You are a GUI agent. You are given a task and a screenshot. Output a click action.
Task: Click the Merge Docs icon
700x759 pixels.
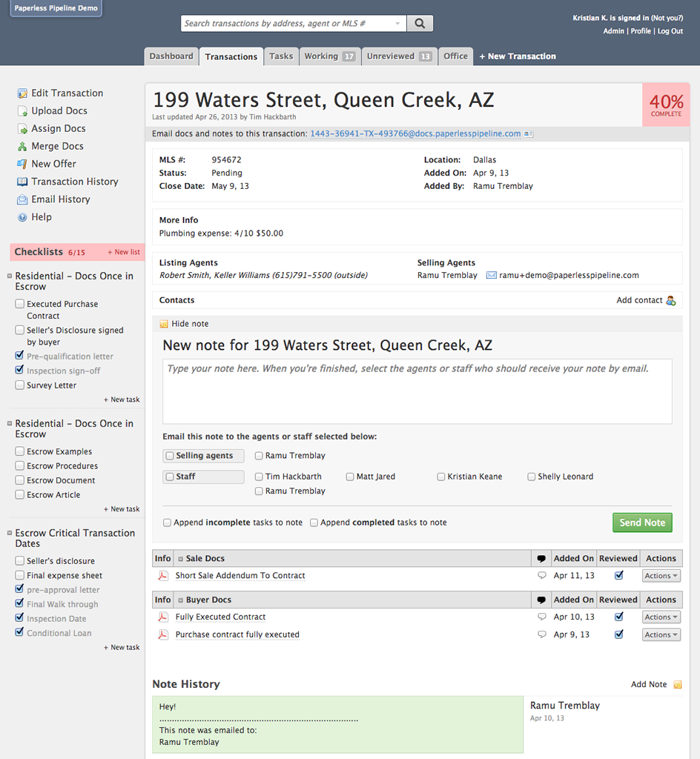pos(22,147)
